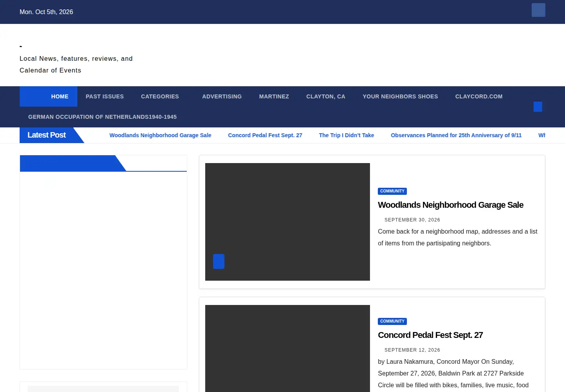Open GERMAN OCCUPATION OF NETHERLANDS1940-1945 menu item

pos(102,117)
